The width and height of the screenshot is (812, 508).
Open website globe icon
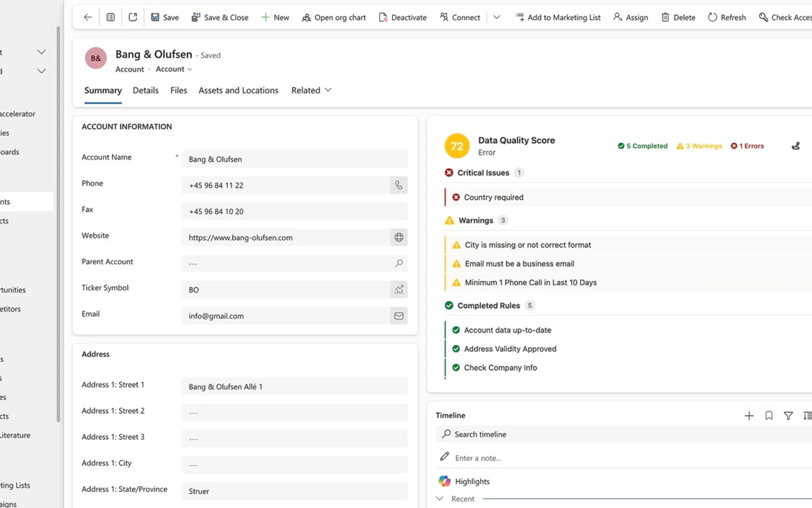pos(399,237)
